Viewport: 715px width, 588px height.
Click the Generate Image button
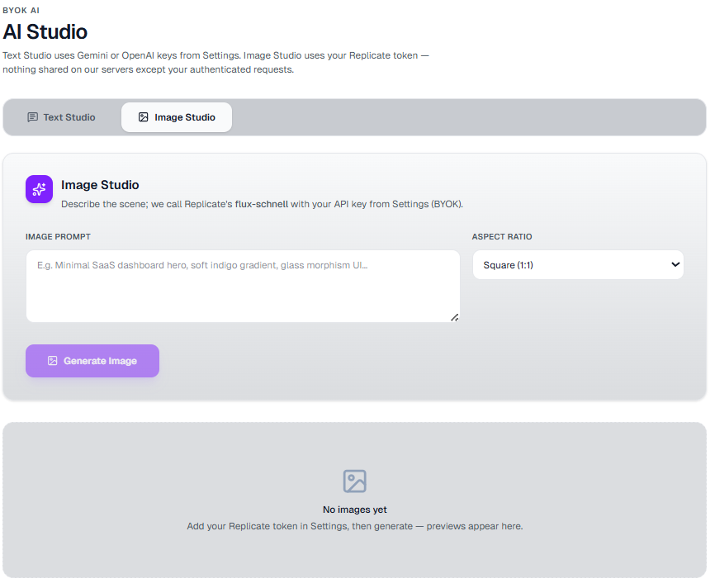pos(92,361)
